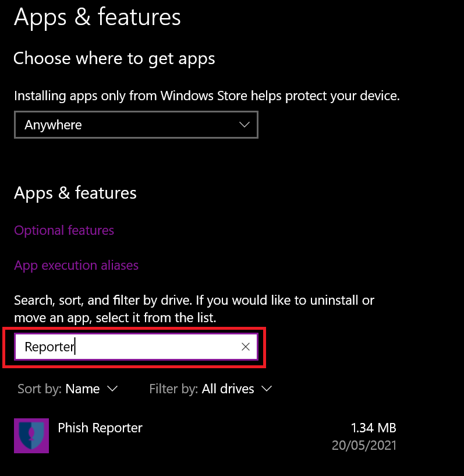
Task: Clear the Reporter search box with the X
Action: tap(245, 347)
